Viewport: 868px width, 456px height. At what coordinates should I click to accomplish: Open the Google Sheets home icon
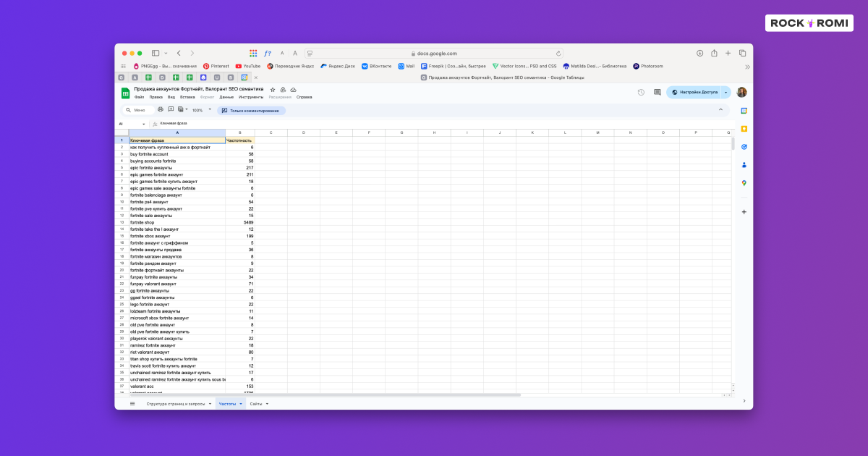click(125, 93)
